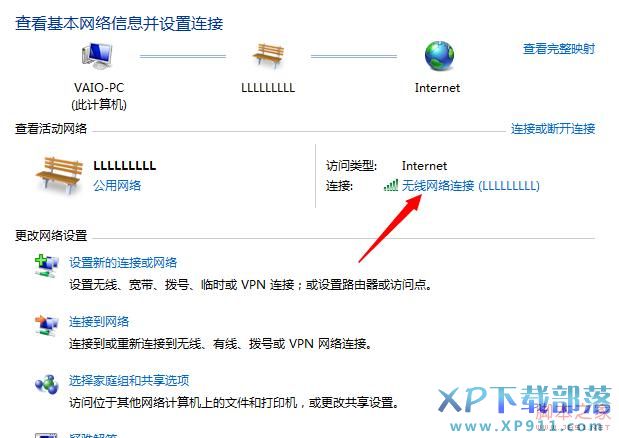Open 查看完整映射 link
The height and width of the screenshot is (438, 619).
[559, 49]
